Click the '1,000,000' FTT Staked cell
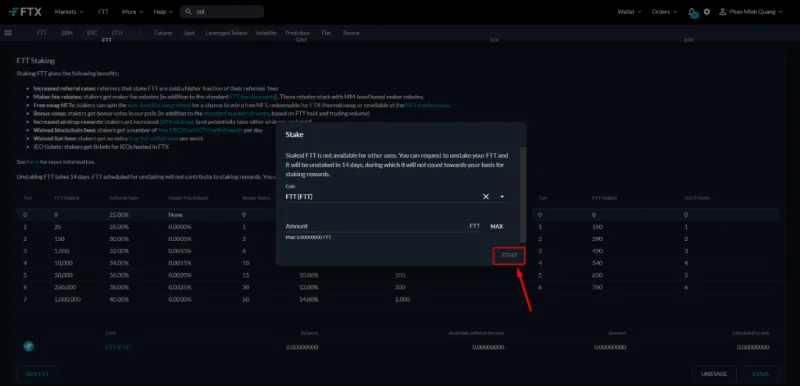Image resolution: width=800 pixels, height=386 pixels. point(67,299)
